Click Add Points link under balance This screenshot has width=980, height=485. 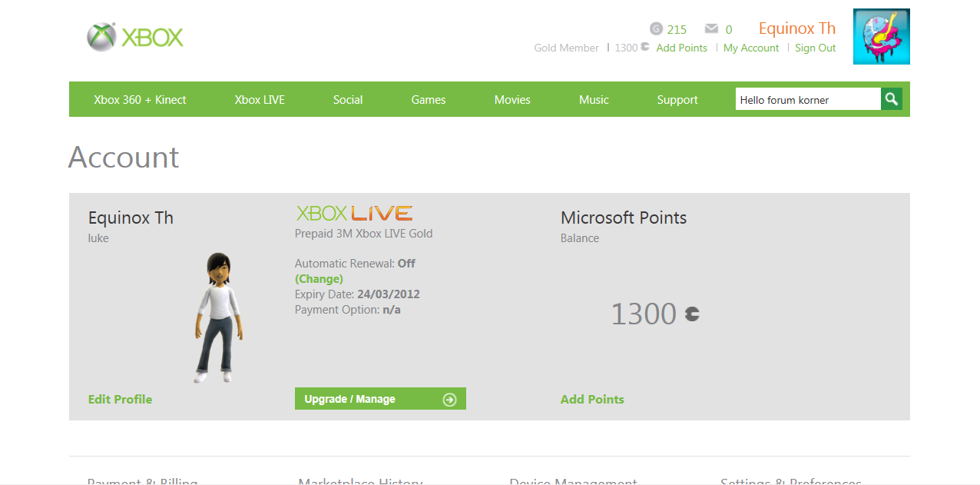pyautogui.click(x=592, y=399)
